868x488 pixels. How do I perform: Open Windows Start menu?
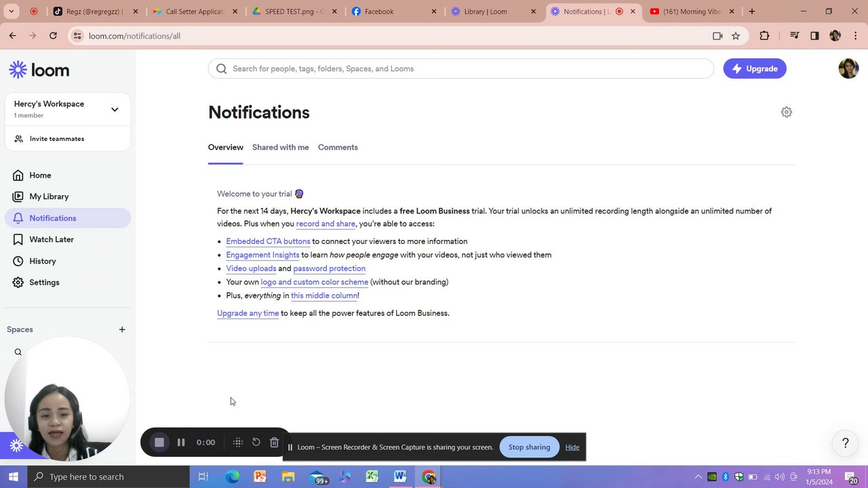coord(14,476)
